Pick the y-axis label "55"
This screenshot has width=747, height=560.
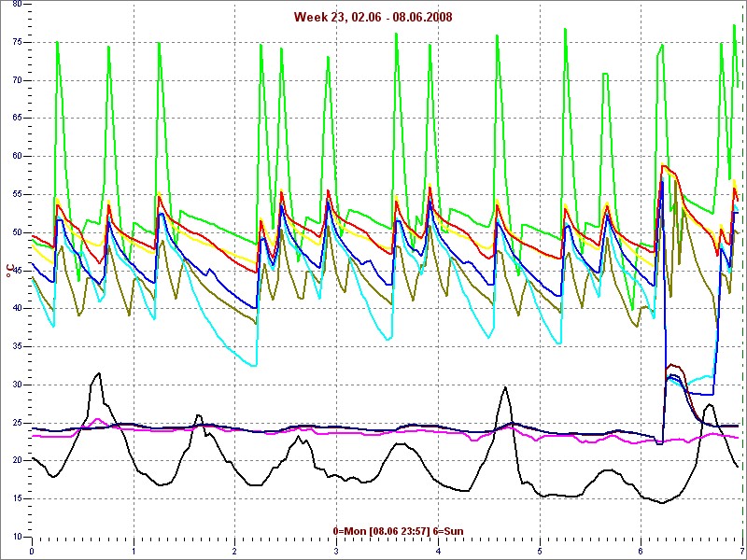[16, 195]
